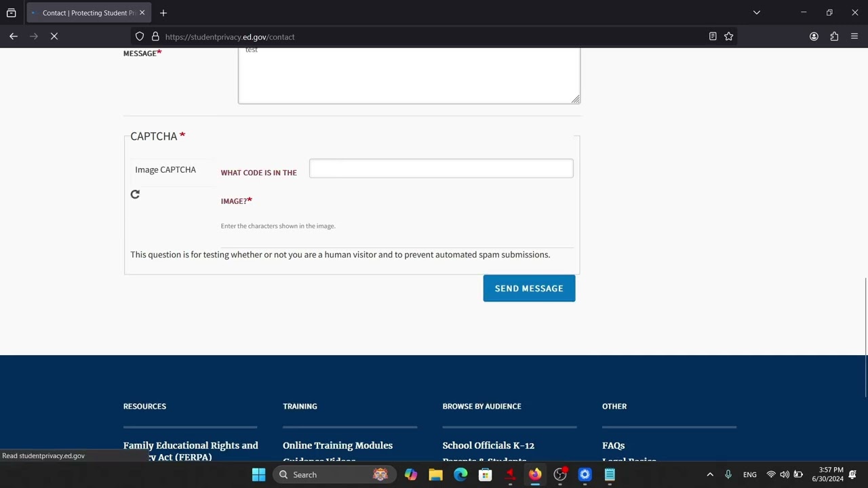Open volume control in tray
Image resolution: width=868 pixels, height=488 pixels.
[785, 474]
